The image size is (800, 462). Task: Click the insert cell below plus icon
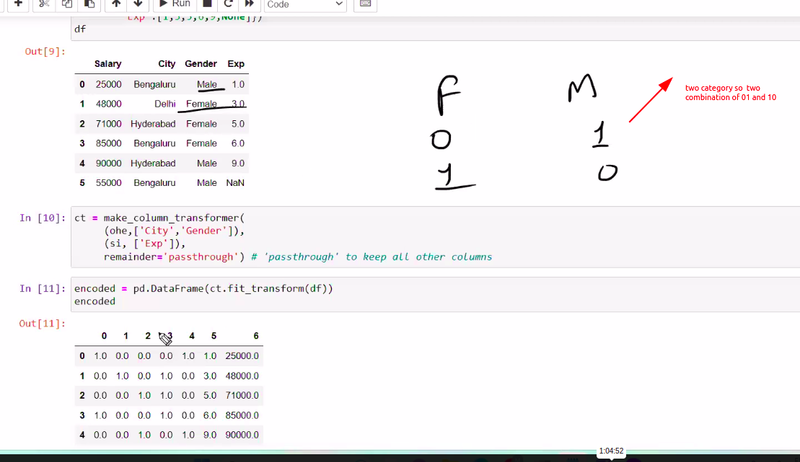17,4
